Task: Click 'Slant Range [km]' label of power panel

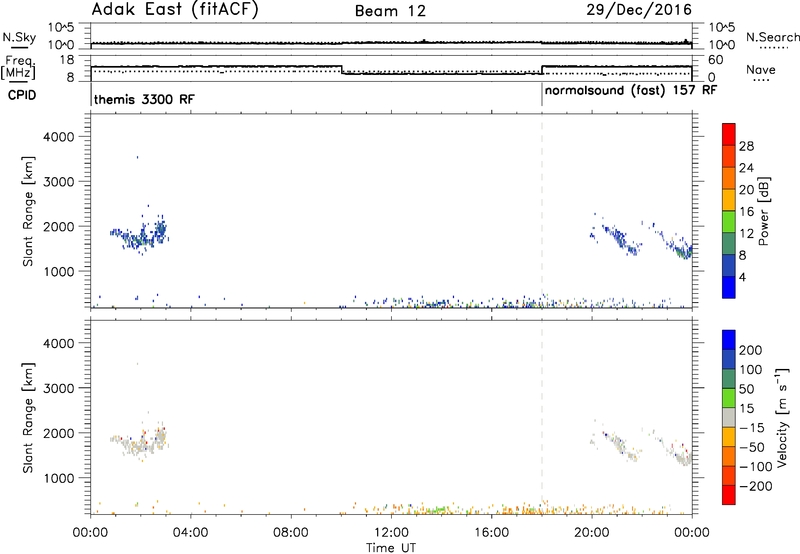Action: [28, 211]
